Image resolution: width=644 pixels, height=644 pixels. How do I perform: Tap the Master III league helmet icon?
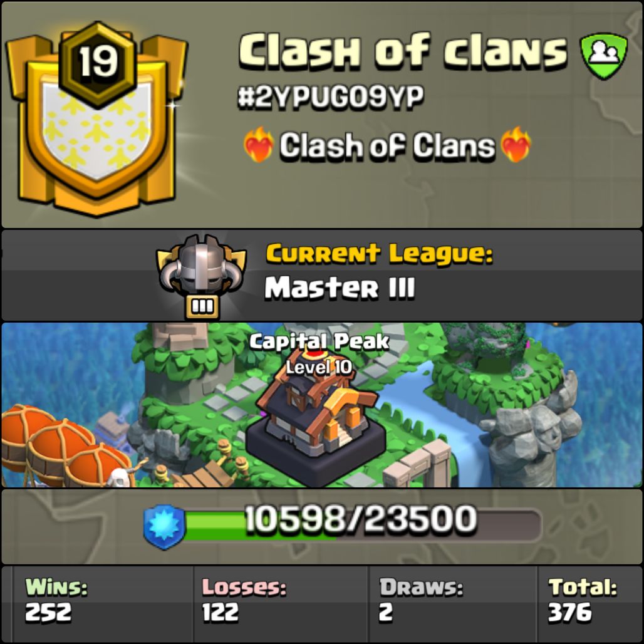click(x=201, y=276)
